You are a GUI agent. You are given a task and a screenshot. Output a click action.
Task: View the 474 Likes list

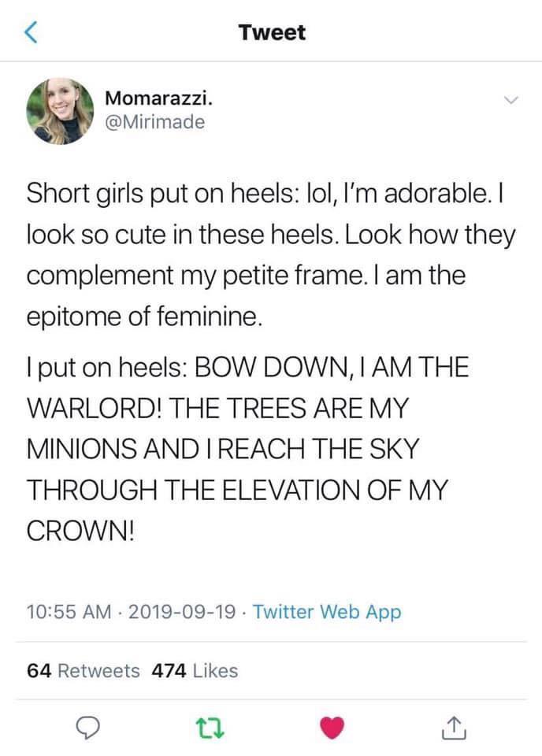(x=194, y=670)
